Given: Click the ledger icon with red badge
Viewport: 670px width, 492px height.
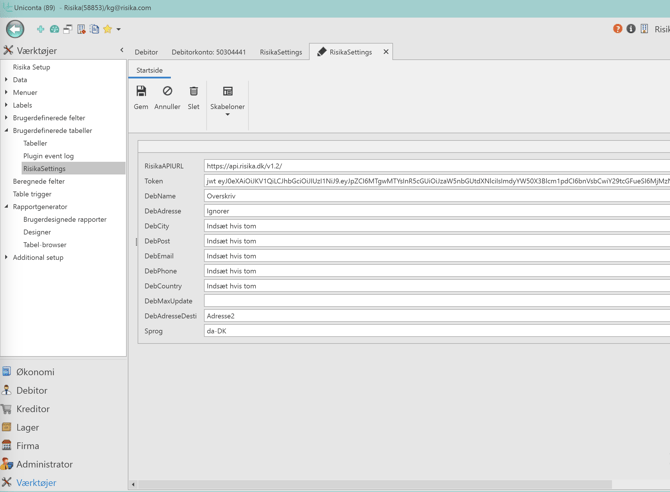Looking at the screenshot, I should point(81,29).
